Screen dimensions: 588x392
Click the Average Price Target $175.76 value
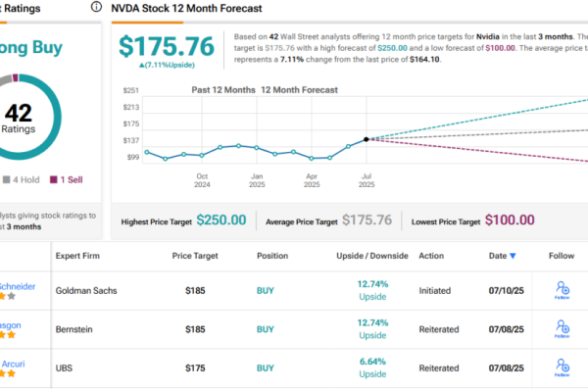click(x=367, y=220)
